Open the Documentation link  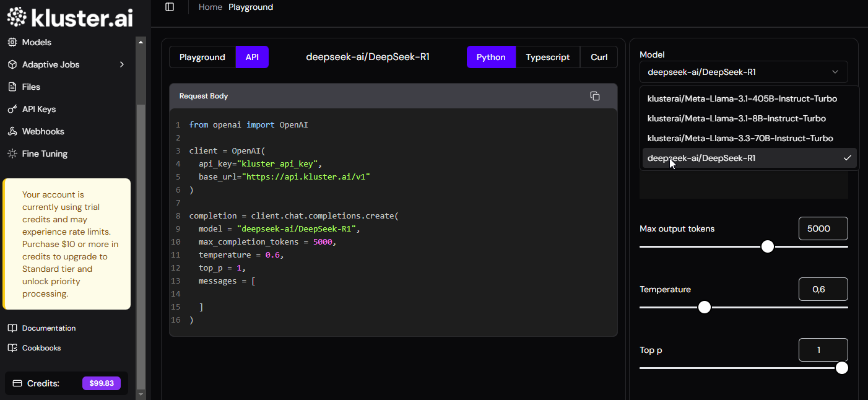coord(49,328)
